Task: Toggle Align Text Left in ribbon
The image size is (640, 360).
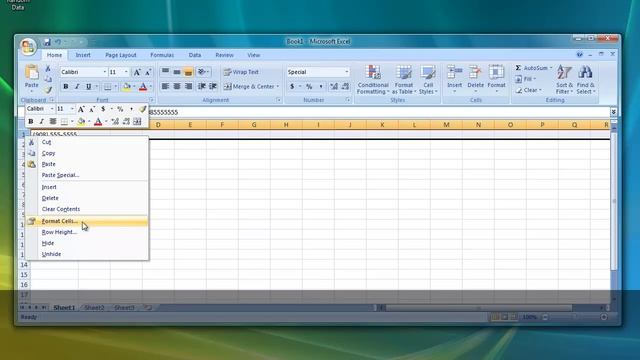Action: pos(165,87)
